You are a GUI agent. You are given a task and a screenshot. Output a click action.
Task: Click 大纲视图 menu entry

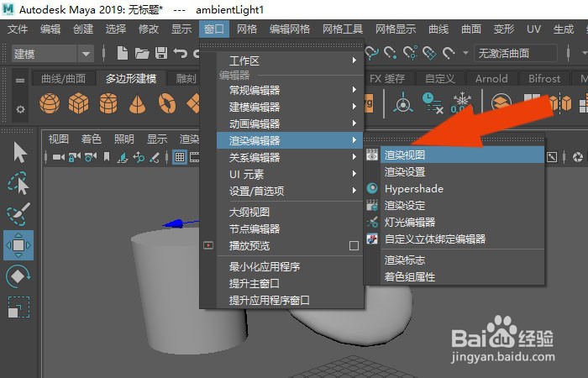click(x=290, y=213)
